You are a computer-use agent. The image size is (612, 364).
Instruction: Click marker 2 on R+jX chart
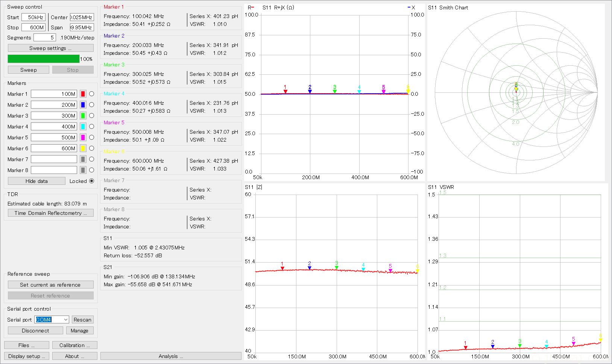[310, 91]
